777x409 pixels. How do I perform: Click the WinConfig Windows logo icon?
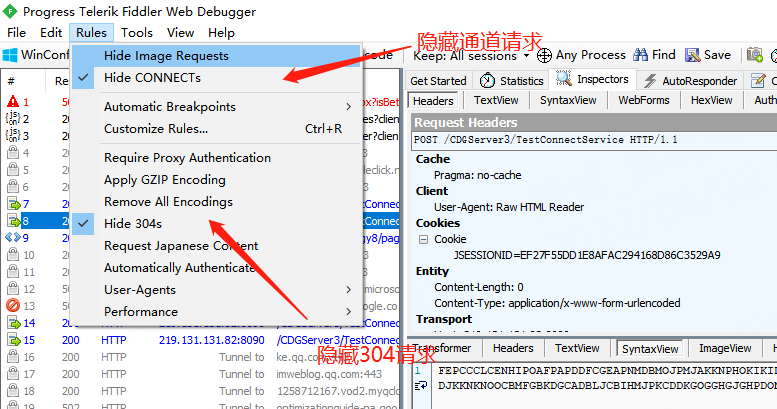(10, 55)
